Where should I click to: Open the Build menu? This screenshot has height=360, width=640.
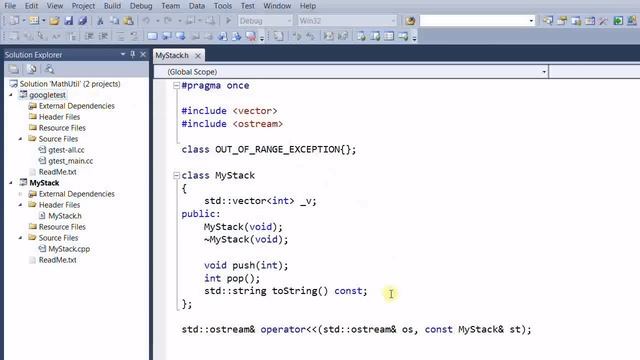(112, 6)
